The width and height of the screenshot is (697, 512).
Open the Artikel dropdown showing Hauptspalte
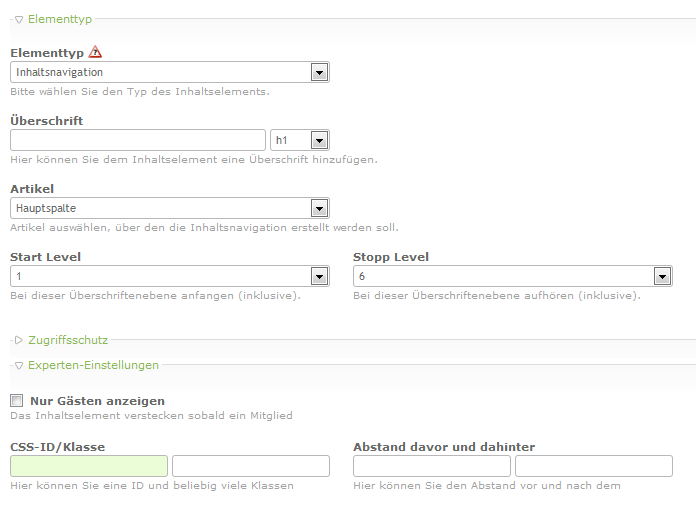(169, 208)
